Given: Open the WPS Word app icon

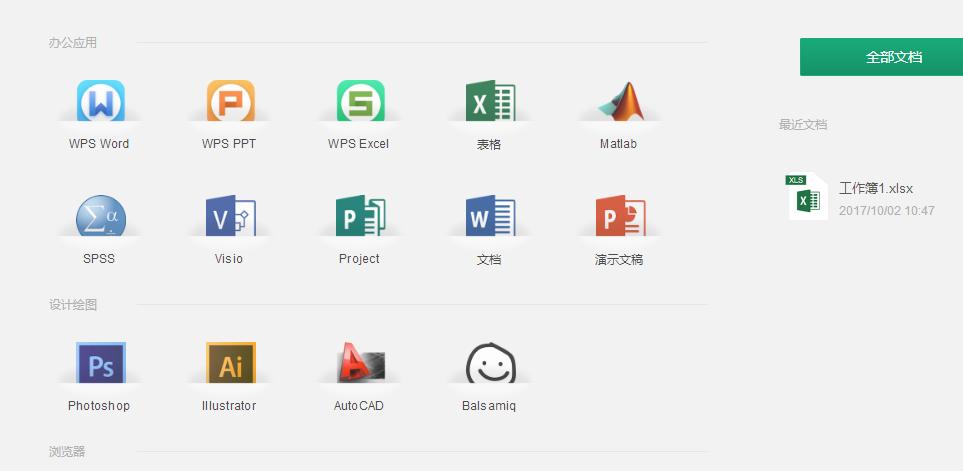Looking at the screenshot, I should (101, 101).
